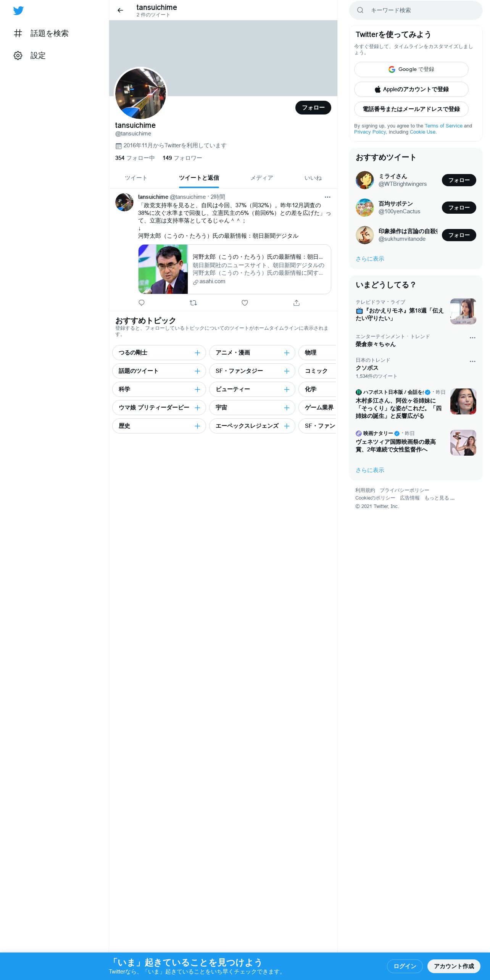Click the reply icon under tweet
This screenshot has height=980, width=490.
point(142,303)
